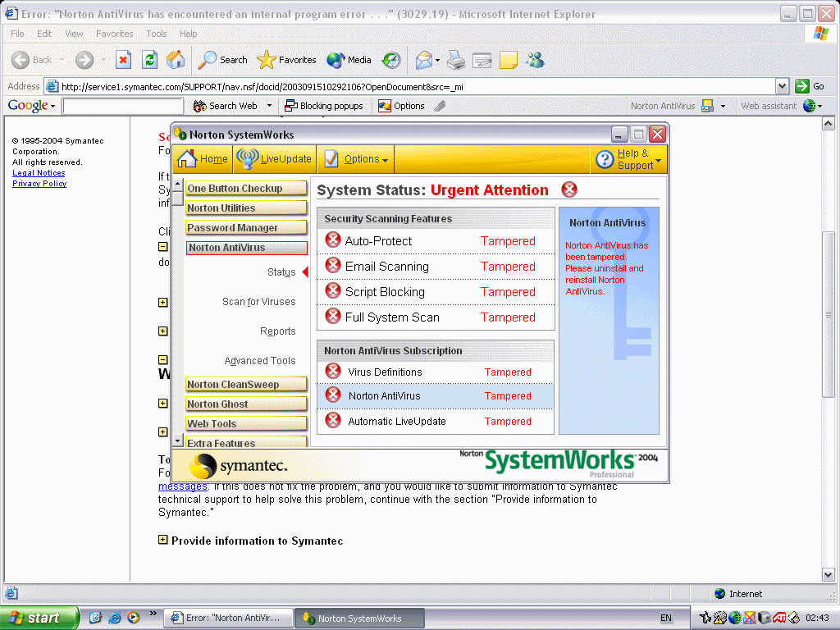Click the Legal Notices link
Viewport: 840px width, 630px height.
39,172
